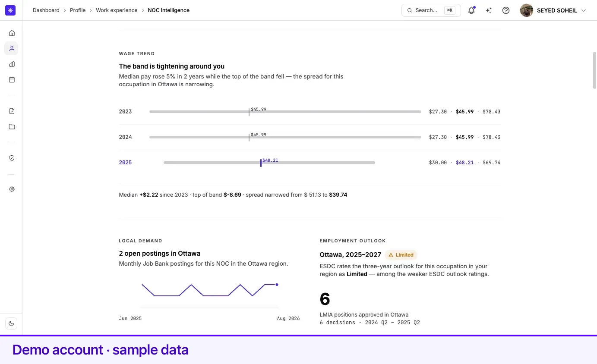
Task: Click the sparkles AI assistant icon
Action: click(489, 10)
